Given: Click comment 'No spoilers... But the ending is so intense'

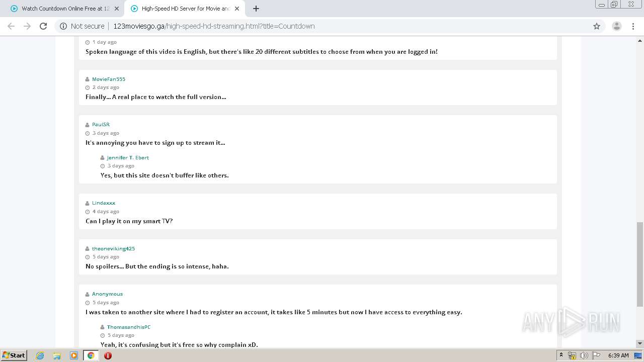Looking at the screenshot, I should pyautogui.click(x=157, y=266).
